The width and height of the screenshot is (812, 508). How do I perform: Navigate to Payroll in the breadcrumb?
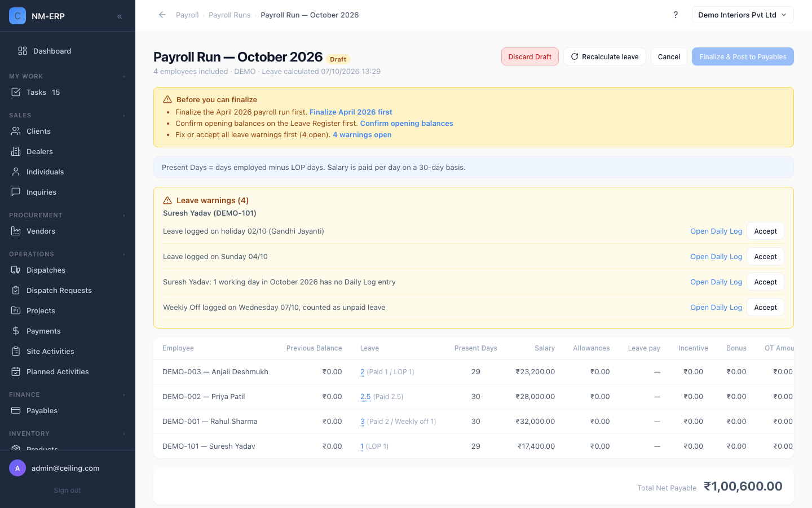point(187,15)
